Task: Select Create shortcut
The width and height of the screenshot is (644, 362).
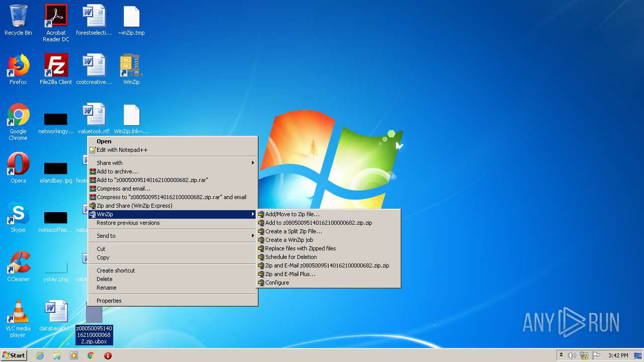Action: coord(173,270)
